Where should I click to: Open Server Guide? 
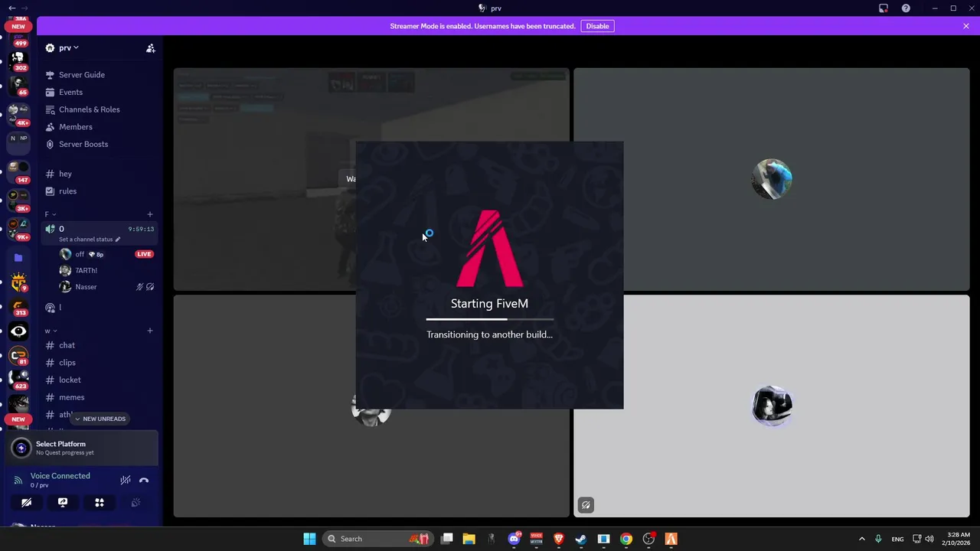coord(82,75)
